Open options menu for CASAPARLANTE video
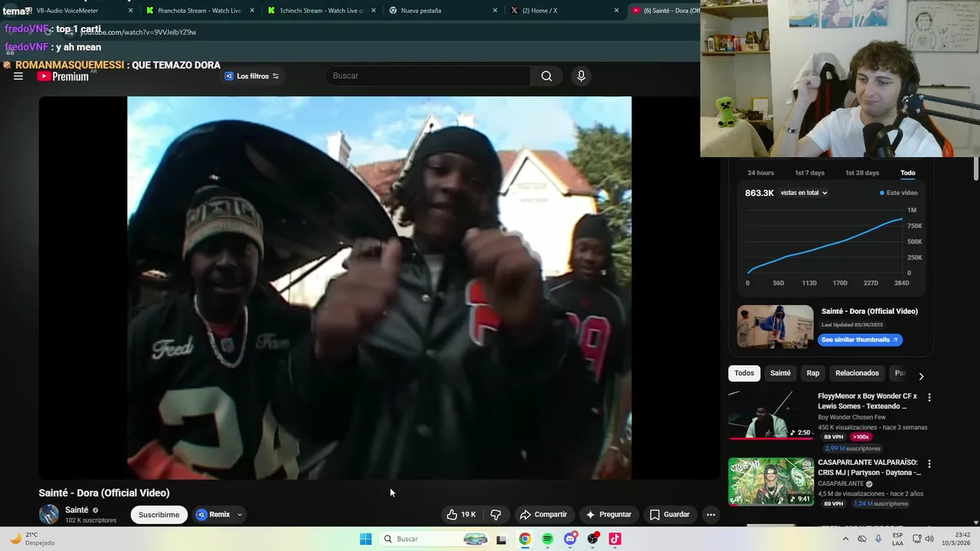This screenshot has height=551, width=980. coord(929,464)
